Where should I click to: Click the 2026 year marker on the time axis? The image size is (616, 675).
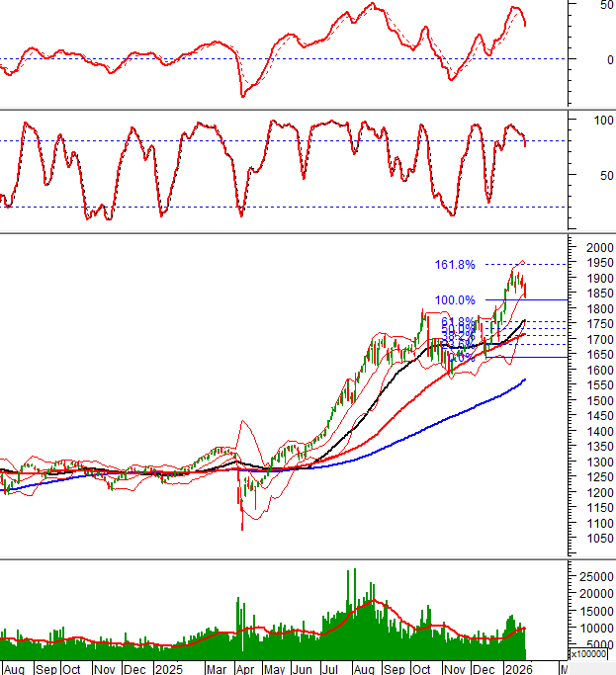click(517, 669)
